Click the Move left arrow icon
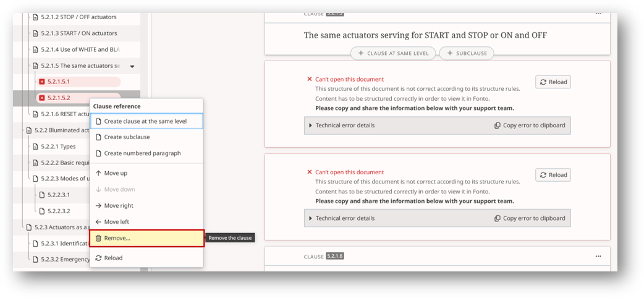The image size is (644, 298). coord(98,222)
